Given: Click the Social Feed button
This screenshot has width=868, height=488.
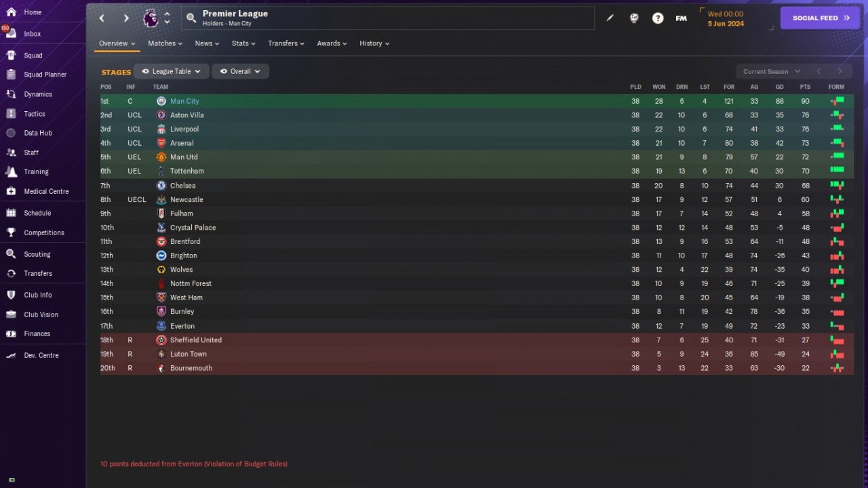Looking at the screenshot, I should [x=821, y=18].
